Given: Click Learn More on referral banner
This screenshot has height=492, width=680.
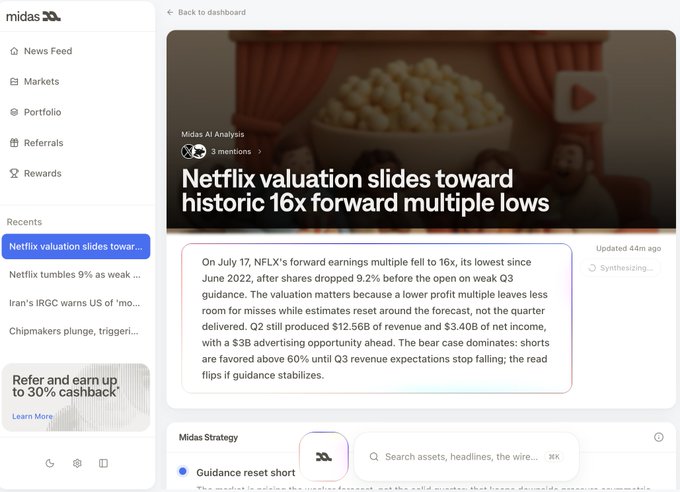Looking at the screenshot, I should pyautogui.click(x=33, y=416).
